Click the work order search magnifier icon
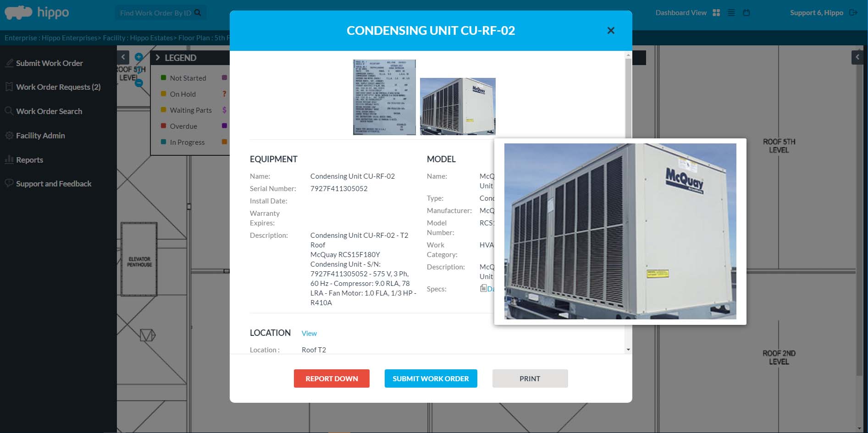868x433 pixels. [198, 13]
